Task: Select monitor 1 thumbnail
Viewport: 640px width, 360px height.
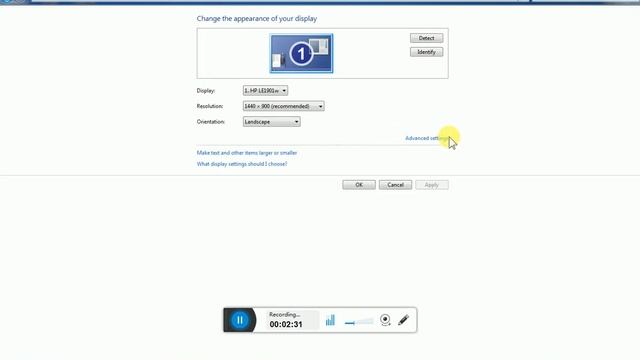Action: pyautogui.click(x=301, y=53)
